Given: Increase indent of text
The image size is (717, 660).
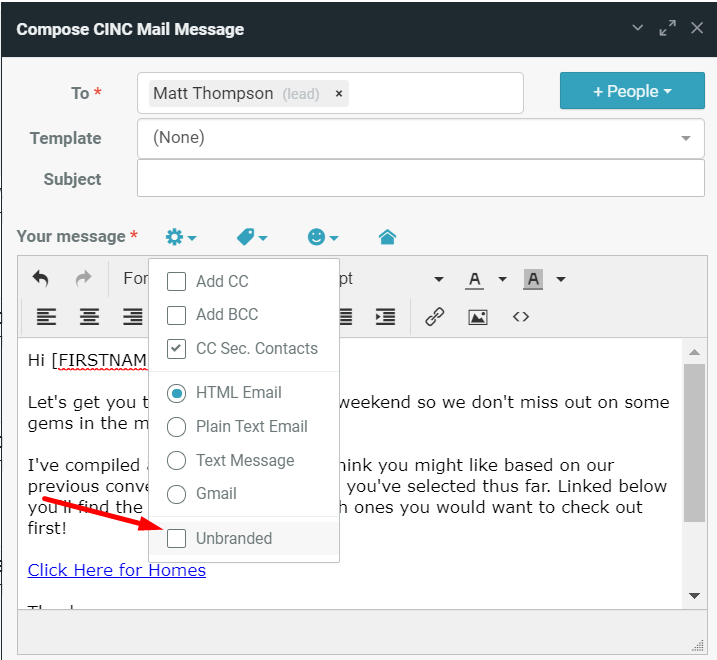Looking at the screenshot, I should point(385,317).
